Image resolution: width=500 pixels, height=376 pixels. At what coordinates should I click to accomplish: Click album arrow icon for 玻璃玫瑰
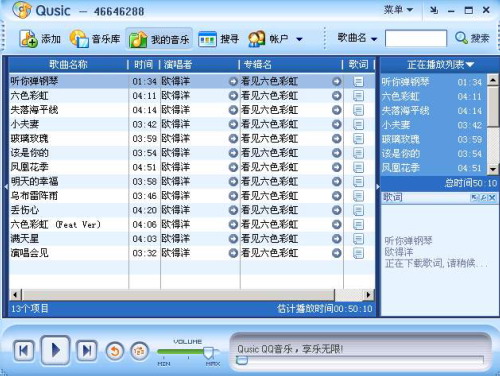[x=337, y=139]
